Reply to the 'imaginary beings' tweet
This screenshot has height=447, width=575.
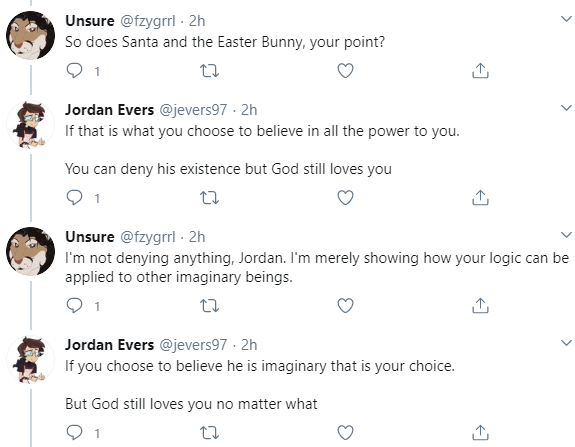tap(74, 305)
